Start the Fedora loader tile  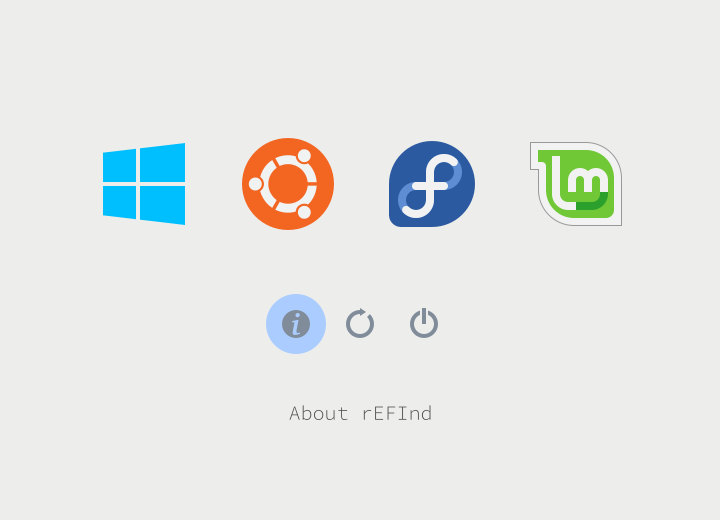click(432, 184)
